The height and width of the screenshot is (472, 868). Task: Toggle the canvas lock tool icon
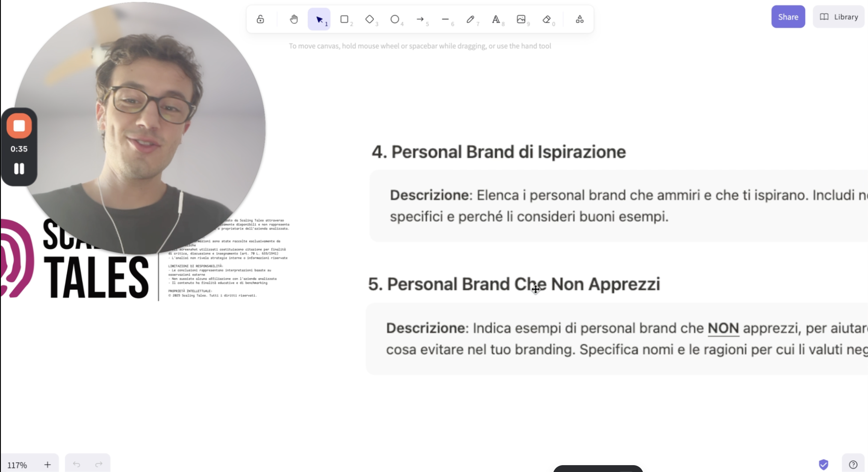coord(260,19)
